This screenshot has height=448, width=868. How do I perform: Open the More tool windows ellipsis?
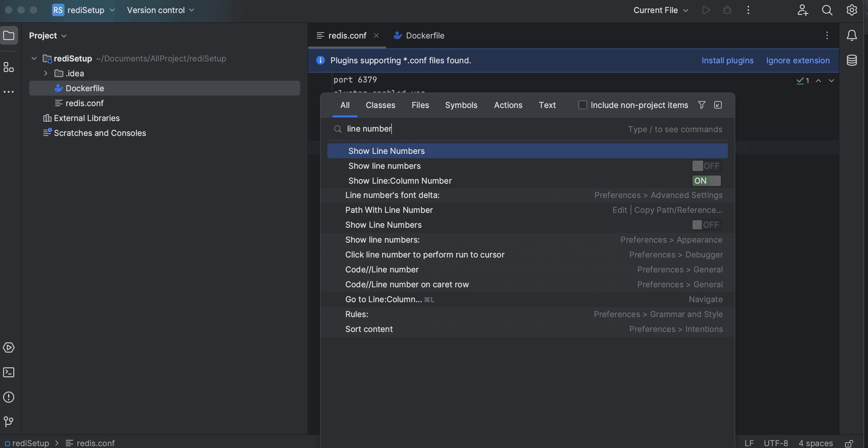tap(9, 92)
